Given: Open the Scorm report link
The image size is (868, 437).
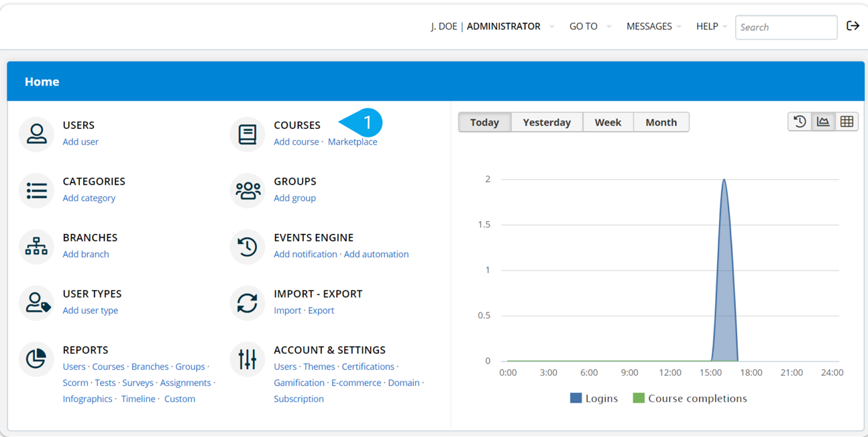Looking at the screenshot, I should click(75, 383).
